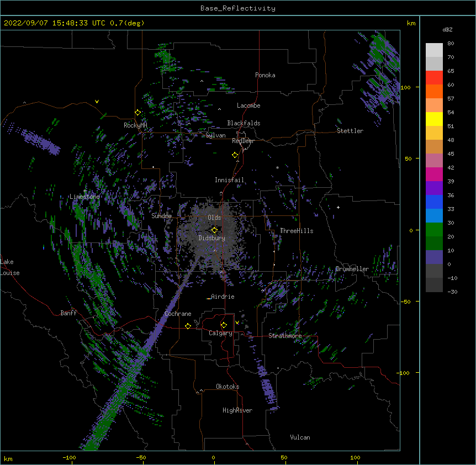Click the Airdrie label
This screenshot has width=476, height=465.
click(x=223, y=297)
